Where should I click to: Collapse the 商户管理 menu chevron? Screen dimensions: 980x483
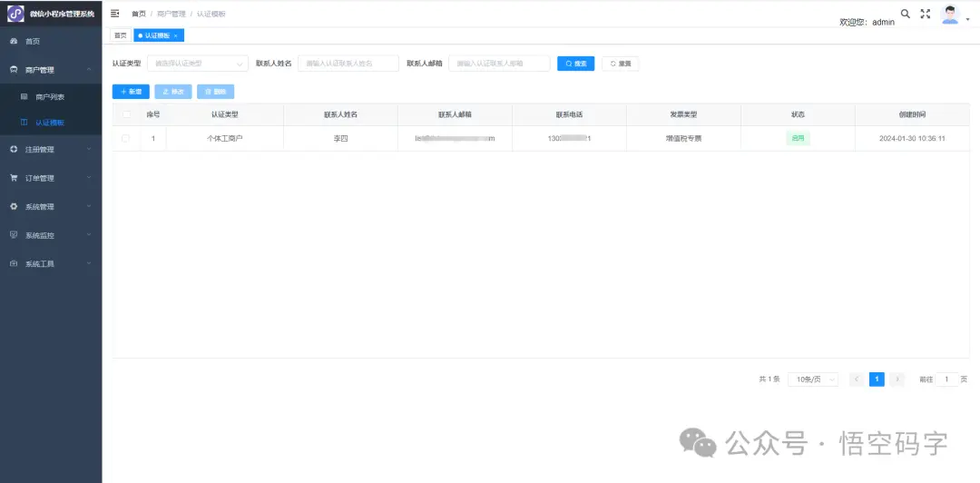[x=89, y=69]
